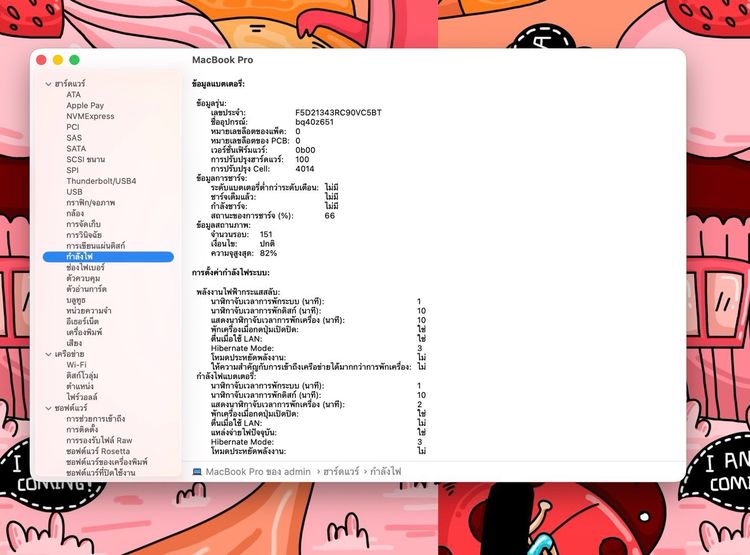Image resolution: width=750 pixels, height=555 pixels.
Task: Open การจัดเก็บ in the sidebar
Action: coord(84,224)
